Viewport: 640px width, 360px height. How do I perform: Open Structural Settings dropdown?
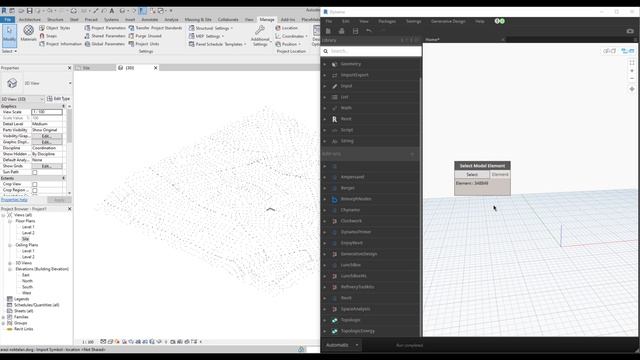pos(211,28)
